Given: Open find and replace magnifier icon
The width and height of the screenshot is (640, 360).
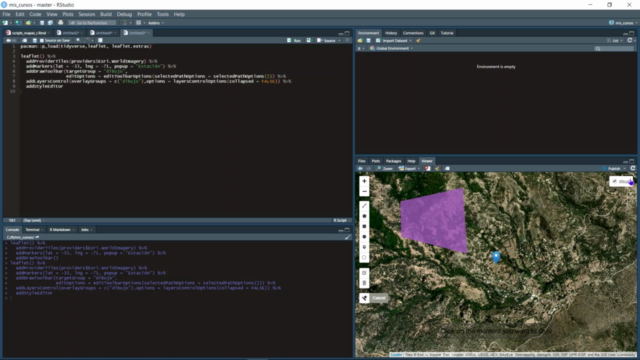Looking at the screenshot, I should (x=78, y=40).
